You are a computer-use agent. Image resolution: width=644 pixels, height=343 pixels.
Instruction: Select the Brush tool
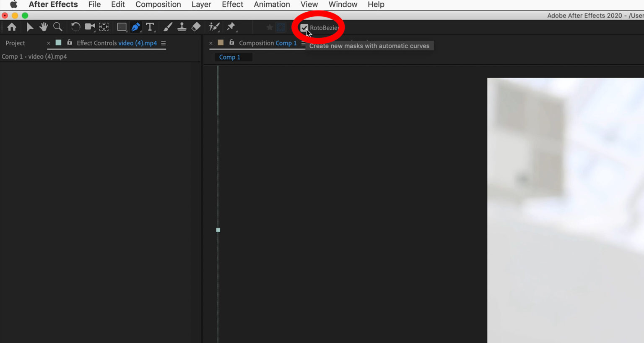point(167,26)
